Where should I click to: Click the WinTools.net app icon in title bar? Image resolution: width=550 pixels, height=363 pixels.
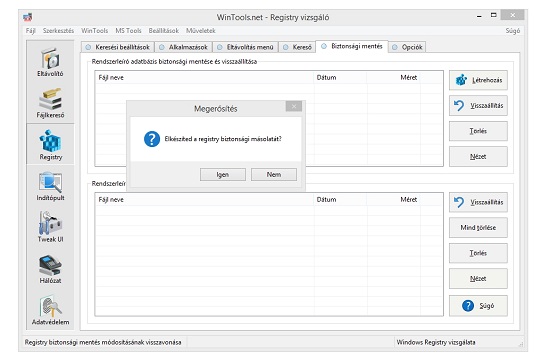tap(28, 17)
